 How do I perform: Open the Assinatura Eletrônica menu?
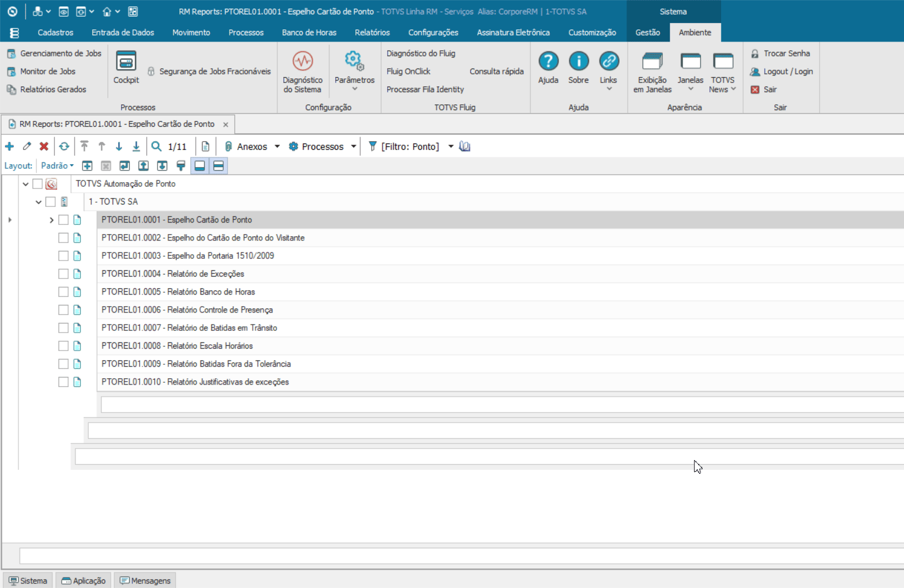coord(513,32)
